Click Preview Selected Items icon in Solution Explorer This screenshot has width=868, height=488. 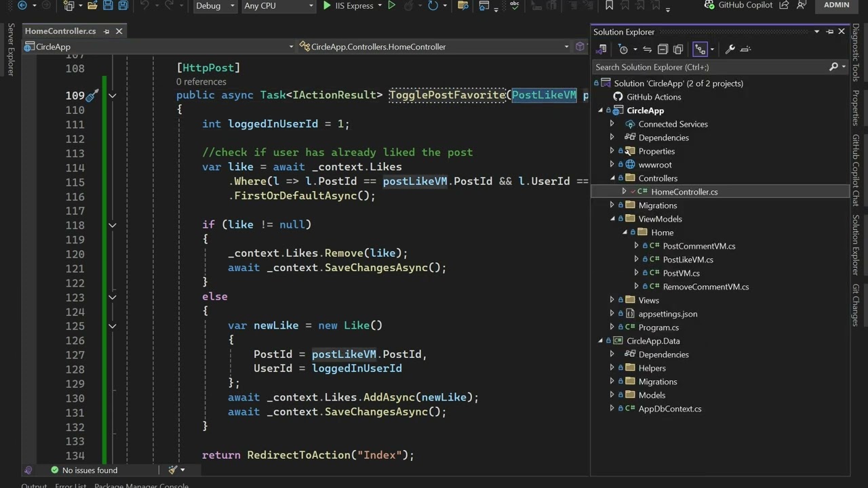pos(746,49)
